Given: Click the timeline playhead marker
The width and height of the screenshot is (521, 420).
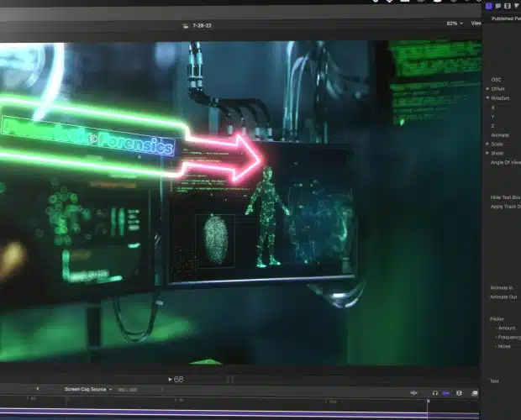Looking at the screenshot, I should coord(428,401).
